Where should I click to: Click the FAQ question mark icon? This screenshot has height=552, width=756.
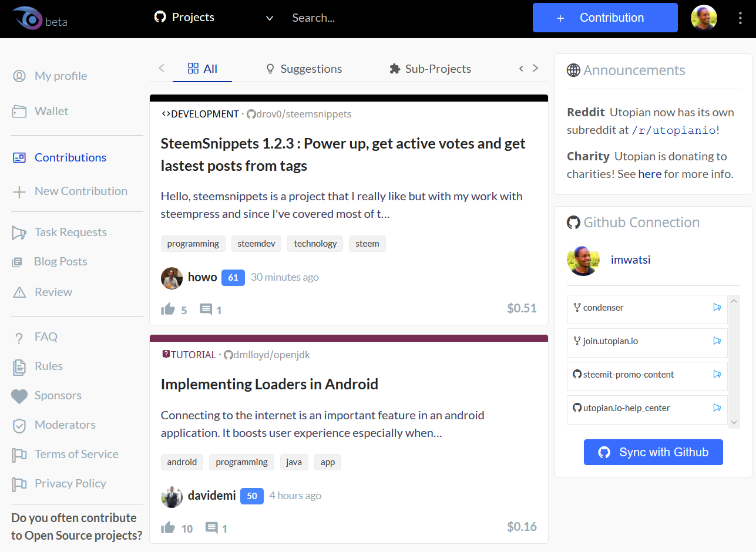19,338
